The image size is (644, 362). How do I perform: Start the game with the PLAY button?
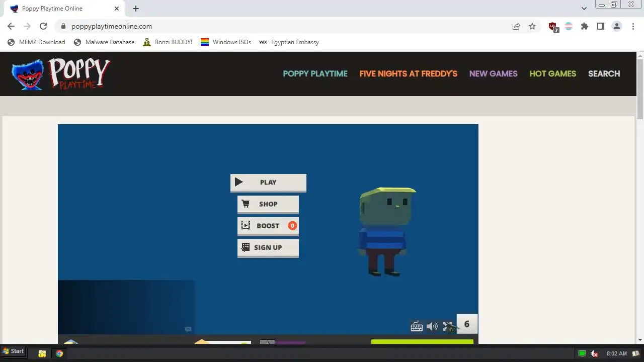coord(268,183)
